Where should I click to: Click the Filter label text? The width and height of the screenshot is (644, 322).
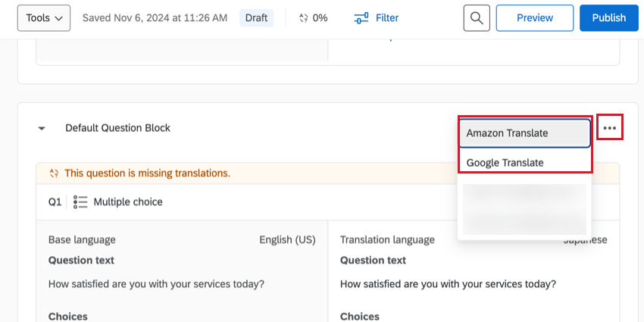386,18
